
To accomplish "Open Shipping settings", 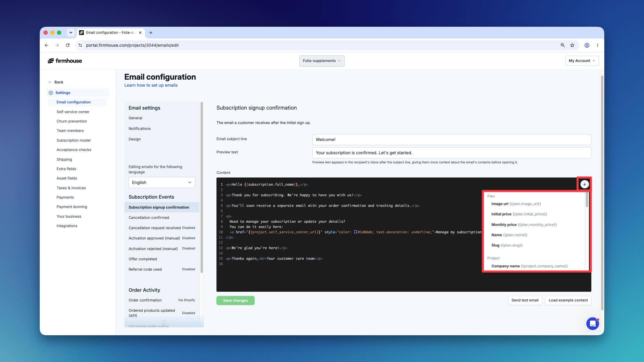I will [64, 160].
